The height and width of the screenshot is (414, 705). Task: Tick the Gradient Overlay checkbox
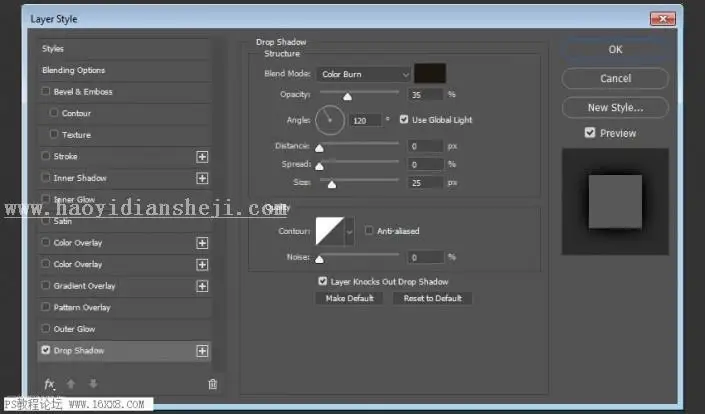[x=45, y=285]
